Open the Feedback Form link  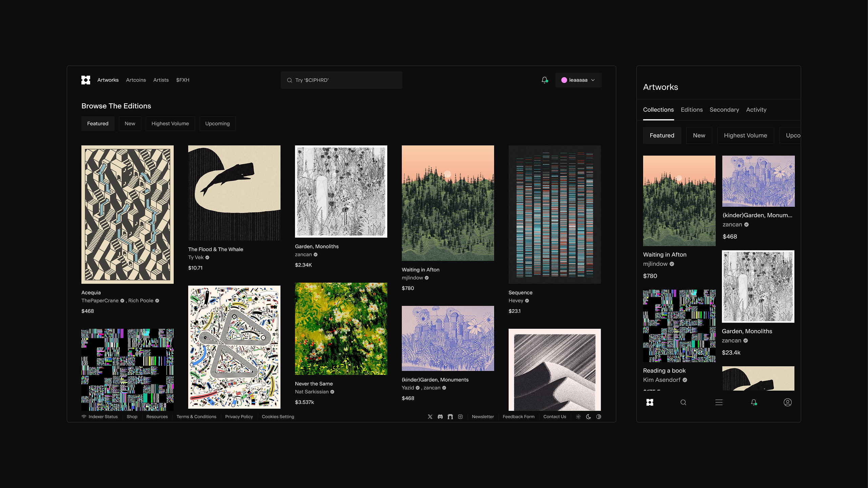tap(518, 416)
